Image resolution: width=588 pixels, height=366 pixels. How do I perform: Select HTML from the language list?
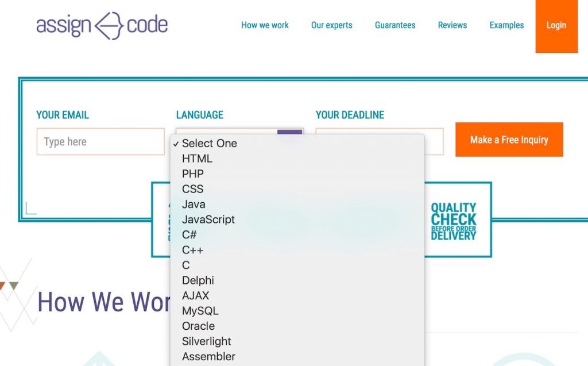click(197, 159)
